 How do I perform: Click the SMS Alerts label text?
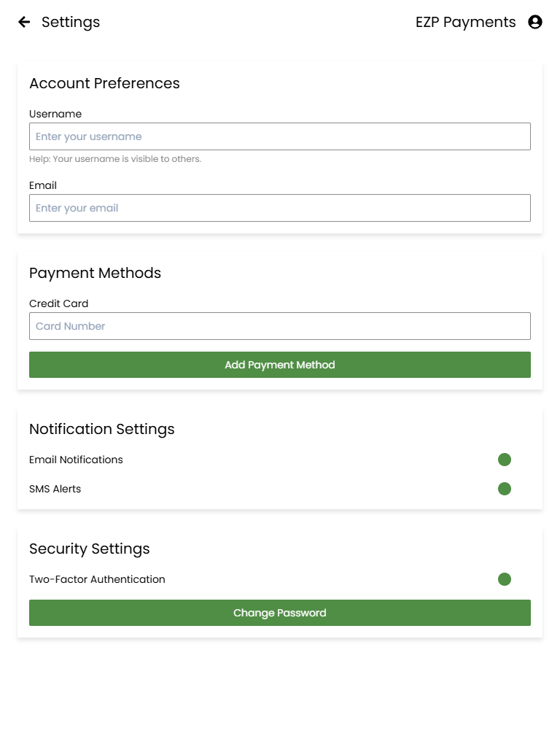click(x=55, y=489)
